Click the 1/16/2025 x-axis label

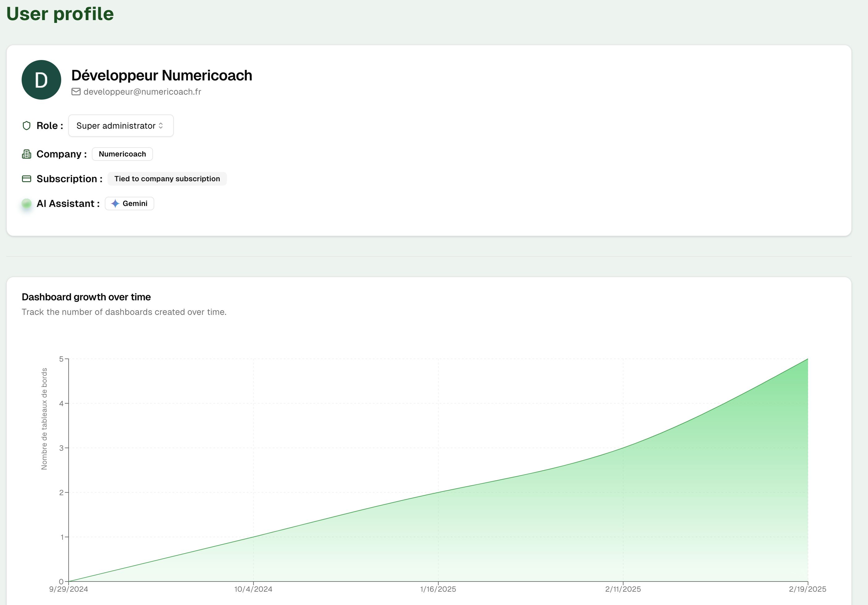point(438,589)
